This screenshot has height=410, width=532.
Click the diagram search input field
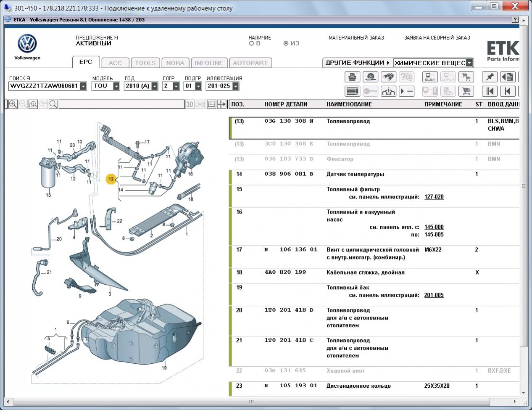122,104
